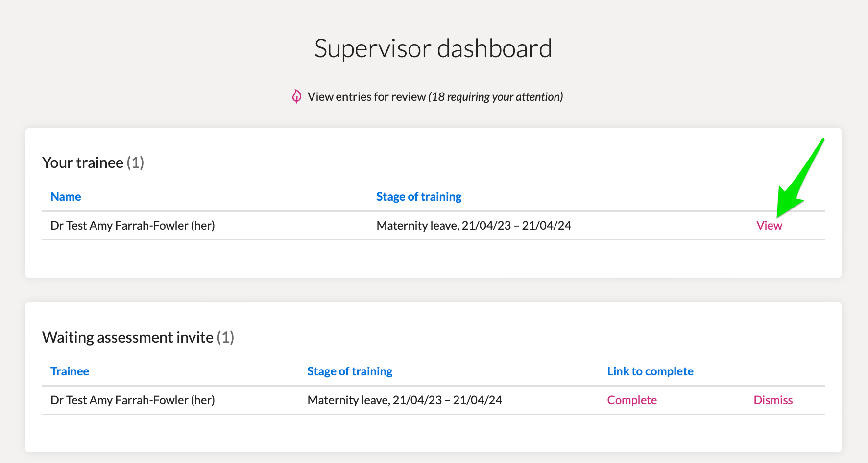Open the View link for your trainee
The height and width of the screenshot is (463, 868).
pos(769,226)
